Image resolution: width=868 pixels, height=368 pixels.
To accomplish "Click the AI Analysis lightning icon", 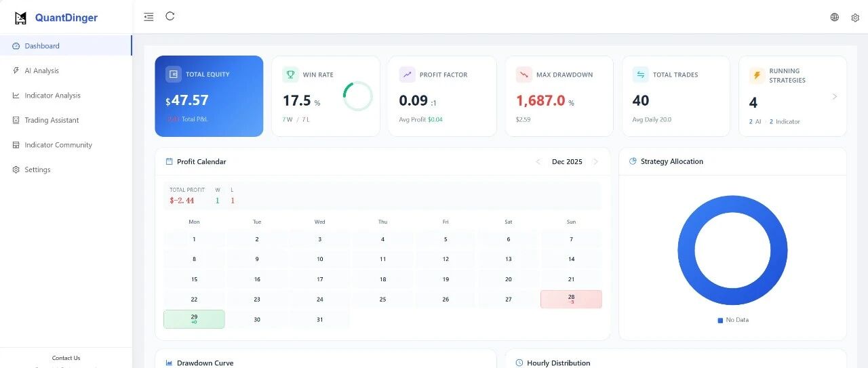I will pyautogui.click(x=16, y=70).
